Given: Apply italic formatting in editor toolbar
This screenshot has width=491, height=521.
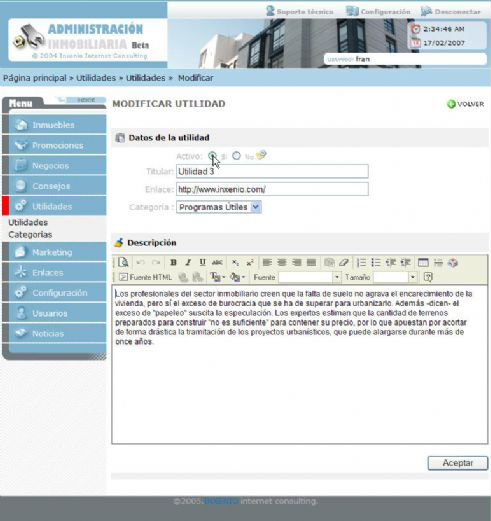Looking at the screenshot, I should 188,263.
